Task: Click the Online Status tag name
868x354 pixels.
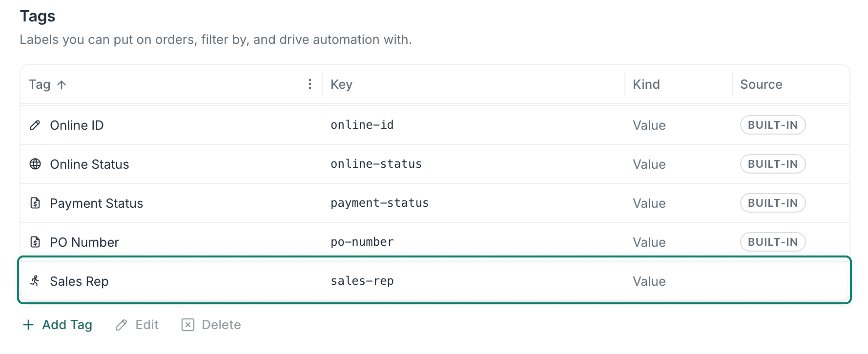Action: (89, 164)
